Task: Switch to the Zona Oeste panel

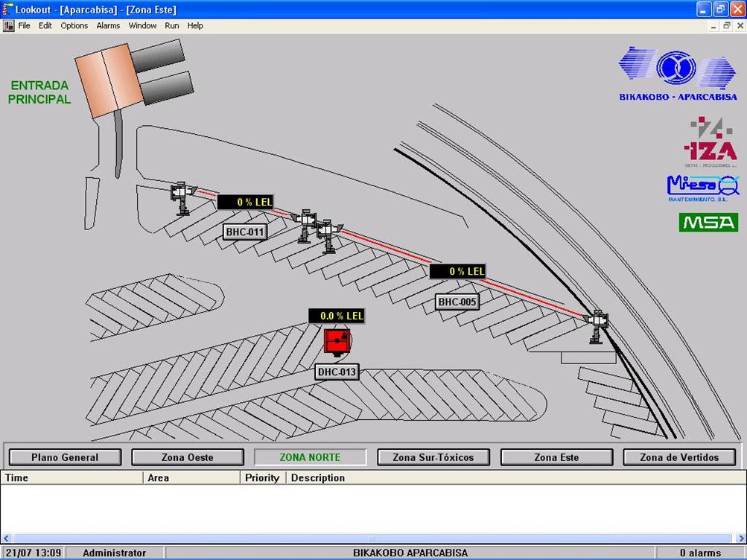Action: tap(187, 457)
